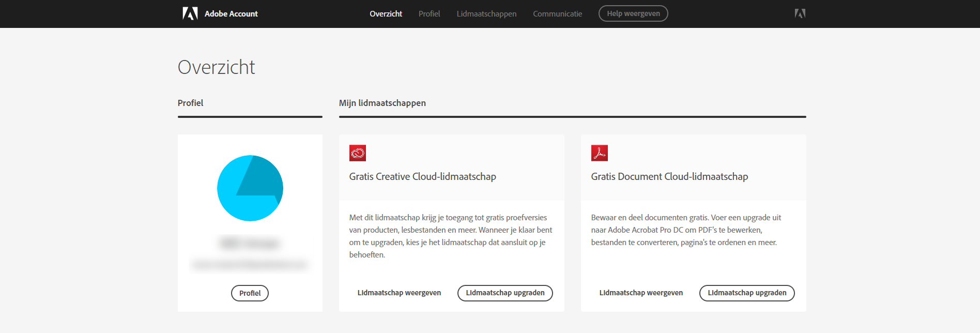Screen dimensions: 980x333
Task: Click the Adobe logo in header left
Action: (190, 13)
